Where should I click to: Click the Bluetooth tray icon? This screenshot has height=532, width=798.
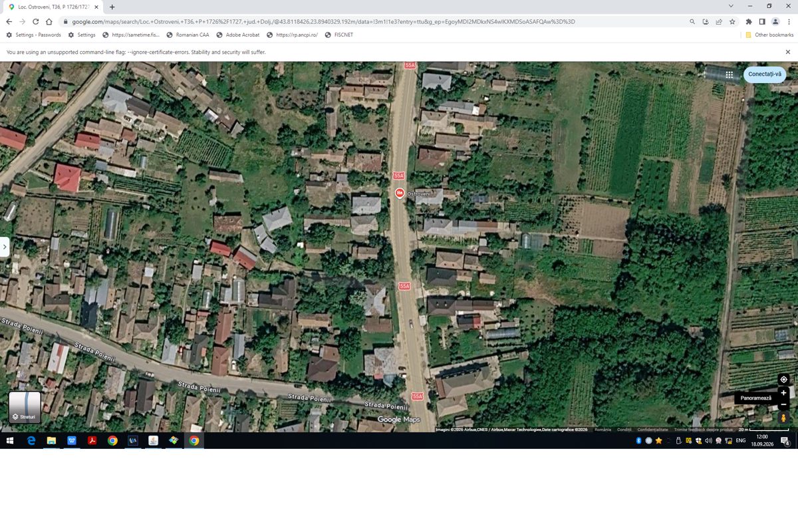pyautogui.click(x=639, y=440)
